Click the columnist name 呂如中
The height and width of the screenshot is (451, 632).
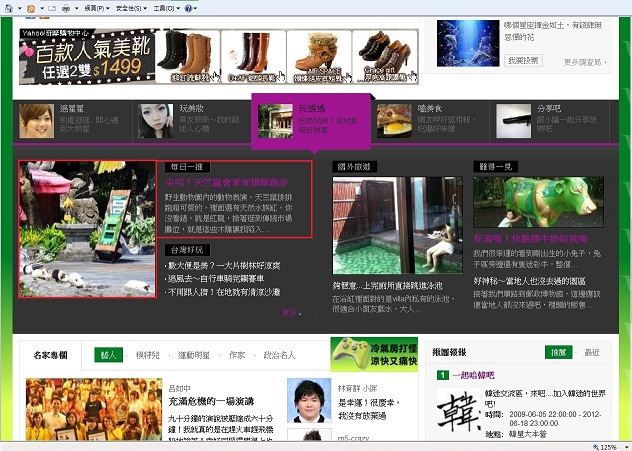179,389
